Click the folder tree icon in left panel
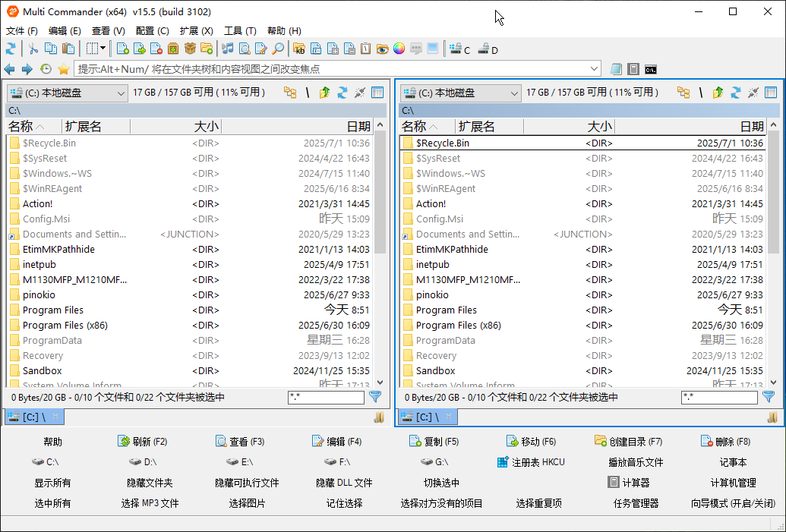 click(x=290, y=92)
